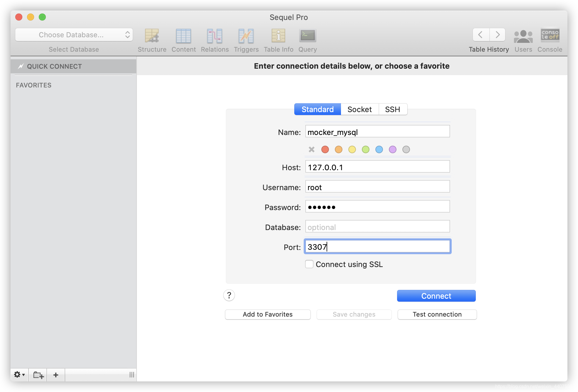Image resolution: width=578 pixels, height=392 pixels.
Task: Clear the color label with X
Action: tap(312, 150)
